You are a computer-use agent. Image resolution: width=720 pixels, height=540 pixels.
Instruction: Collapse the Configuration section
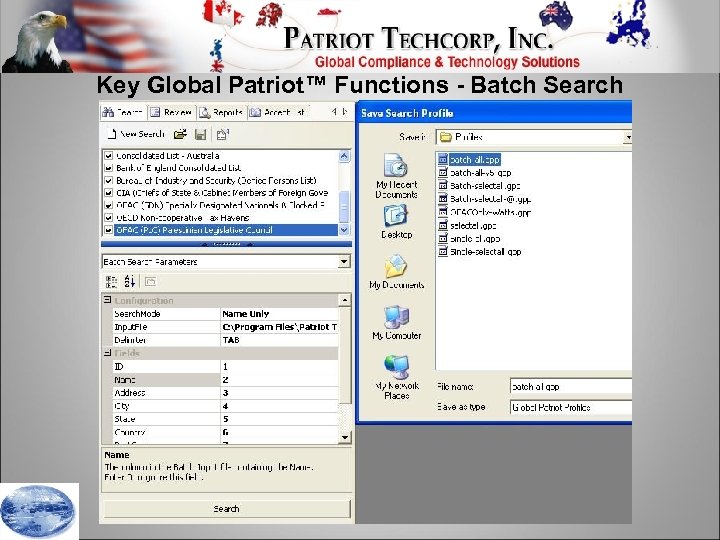[107, 300]
